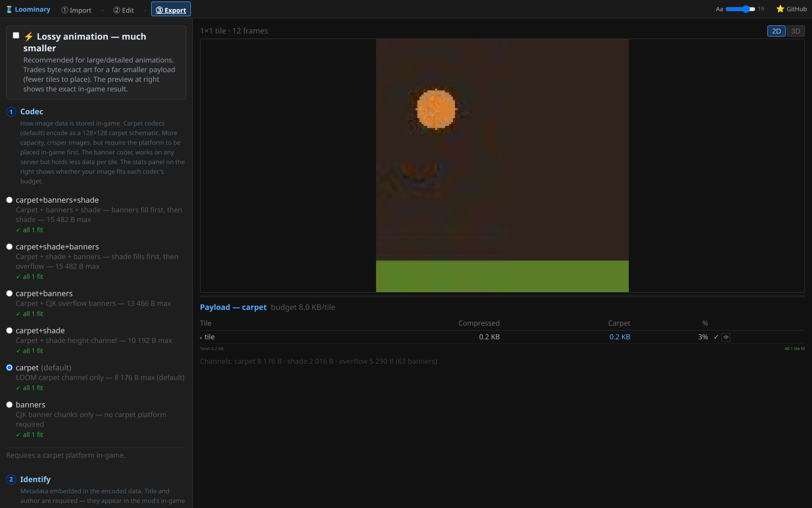Select the carpet (default) codec radio
Image resolution: width=812 pixels, height=508 pixels.
[9, 368]
